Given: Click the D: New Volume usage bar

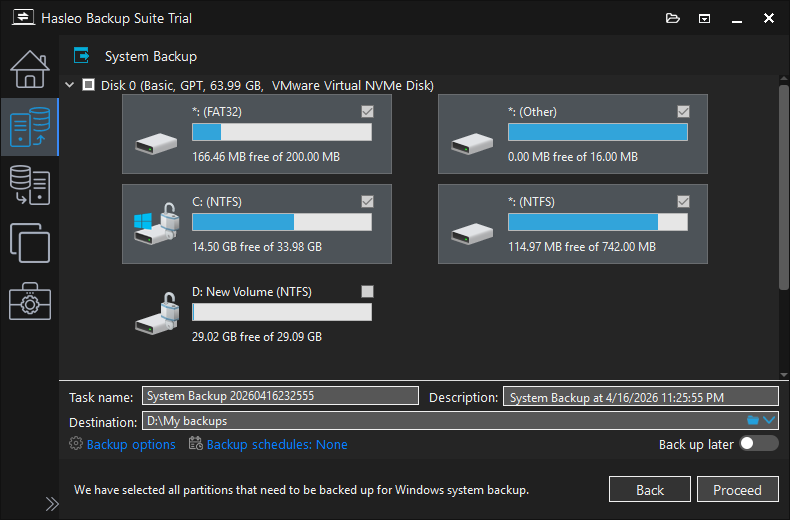Looking at the screenshot, I should coord(282,312).
